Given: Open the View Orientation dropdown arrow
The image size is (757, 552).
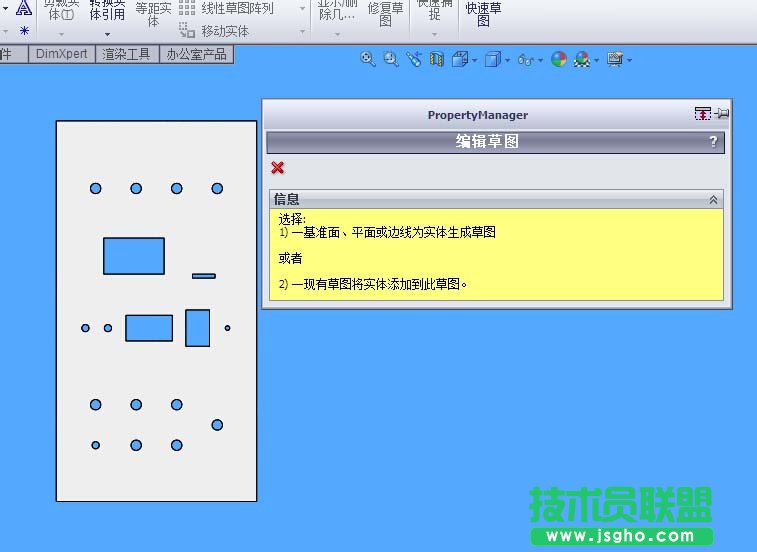Looking at the screenshot, I should coord(475,60).
